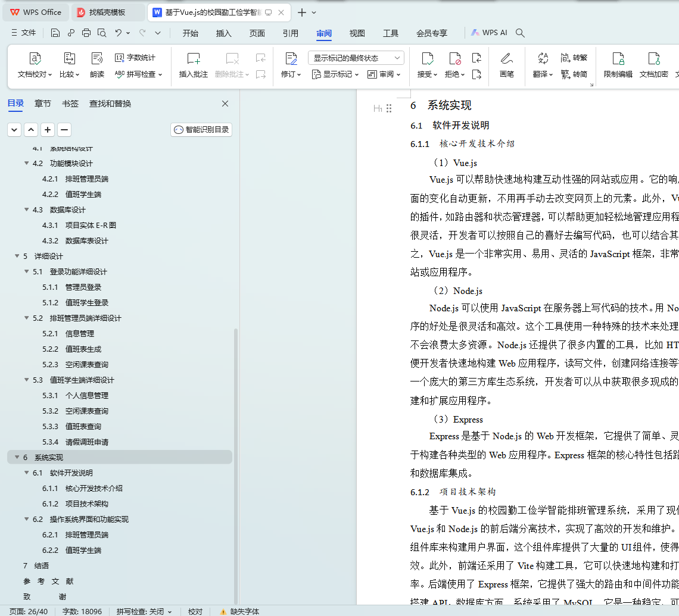The image size is (679, 616).
Task: Click the down chevron button in outline toolbar
Action: tap(14, 130)
